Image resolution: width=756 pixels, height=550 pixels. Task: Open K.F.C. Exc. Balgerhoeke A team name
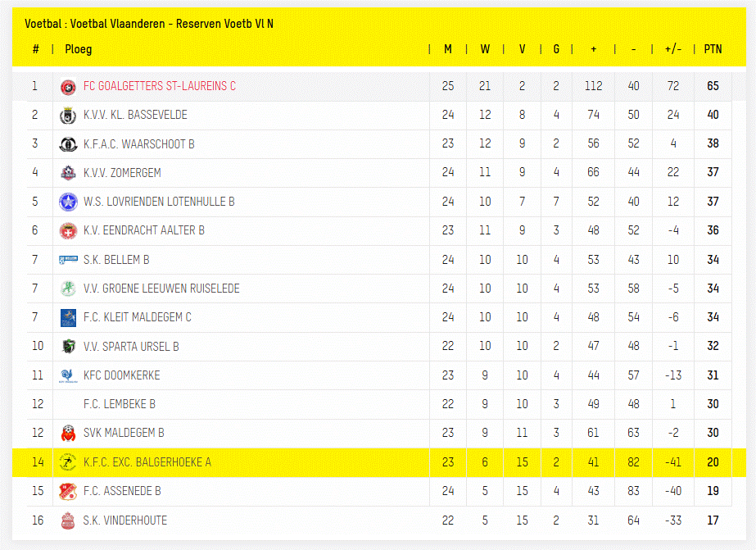point(147,462)
